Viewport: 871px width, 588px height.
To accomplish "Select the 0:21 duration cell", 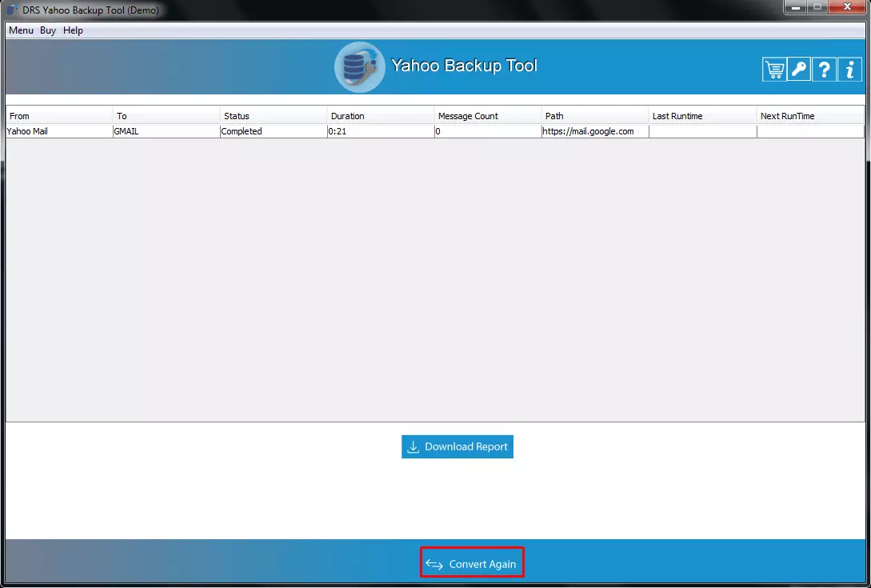I will pos(381,131).
